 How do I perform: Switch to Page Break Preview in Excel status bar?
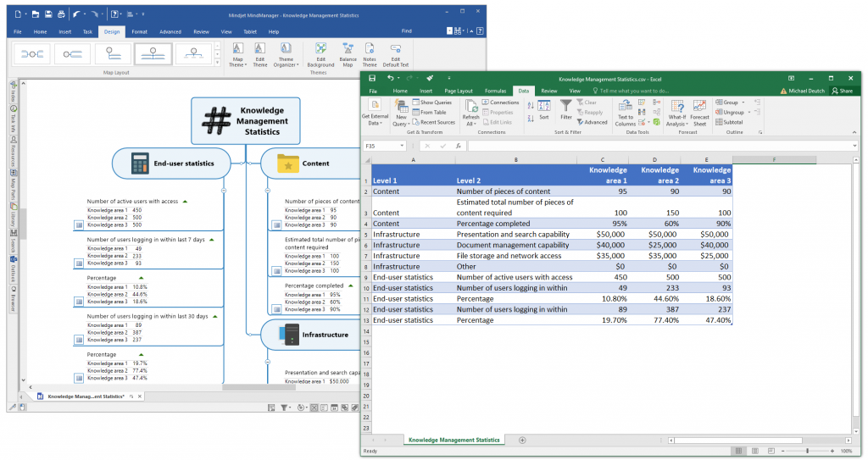tap(771, 452)
